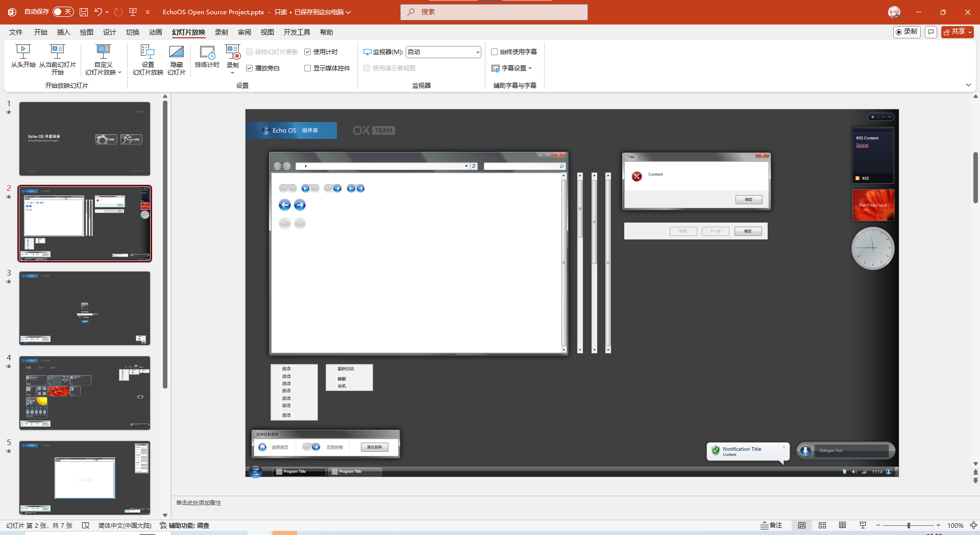
Task: Click the Save icon in title bar
Action: (84, 12)
